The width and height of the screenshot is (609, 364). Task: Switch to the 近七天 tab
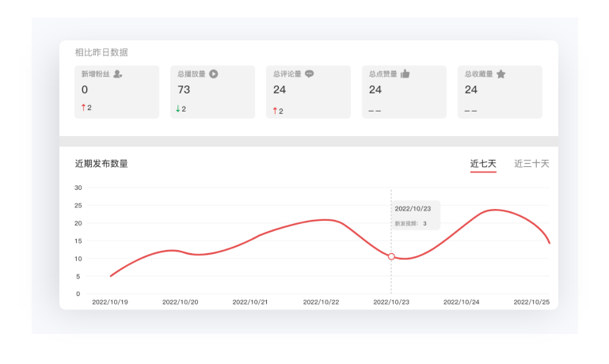tap(483, 164)
